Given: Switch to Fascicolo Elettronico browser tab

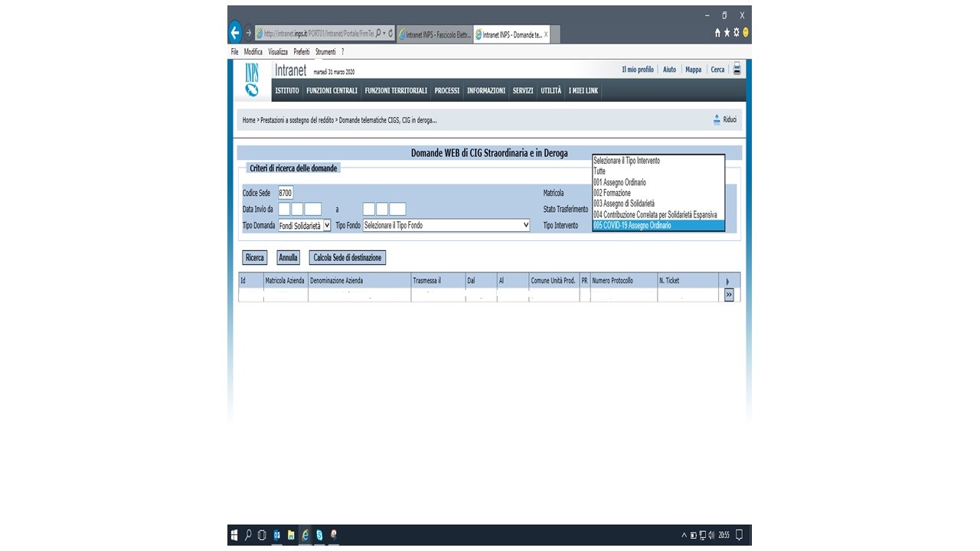Looking at the screenshot, I should pyautogui.click(x=434, y=34).
